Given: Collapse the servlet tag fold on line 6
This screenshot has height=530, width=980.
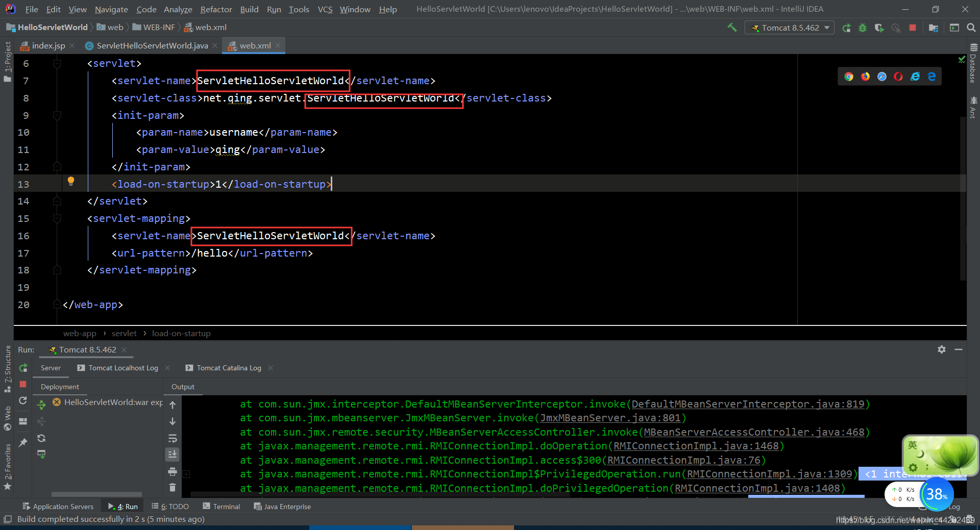Looking at the screenshot, I should pos(57,64).
